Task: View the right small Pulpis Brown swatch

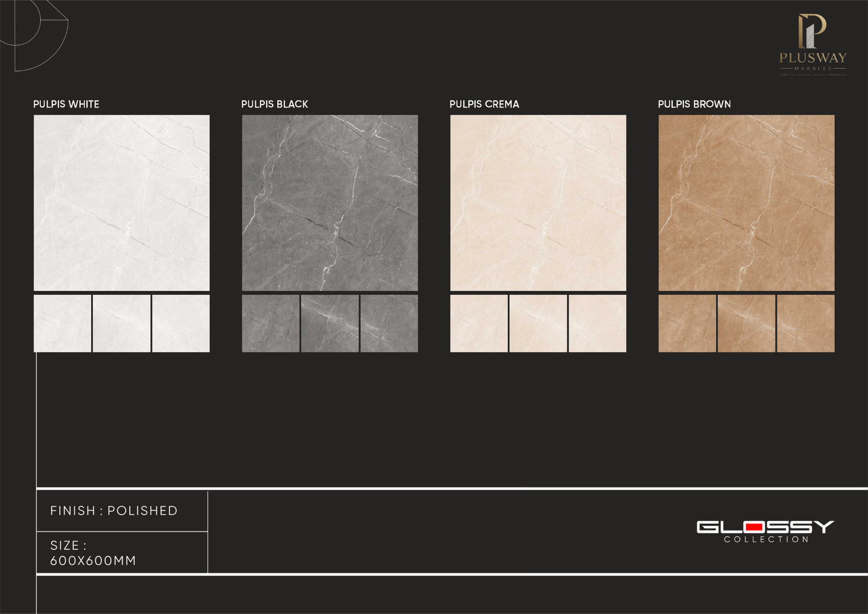Action: click(806, 324)
